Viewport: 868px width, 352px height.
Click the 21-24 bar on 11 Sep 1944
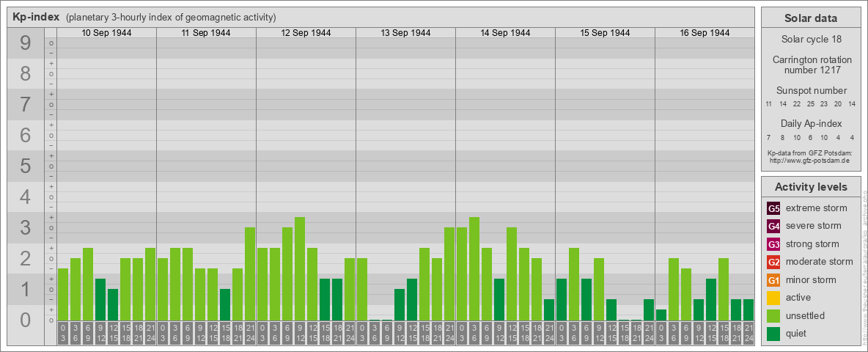coord(250,274)
